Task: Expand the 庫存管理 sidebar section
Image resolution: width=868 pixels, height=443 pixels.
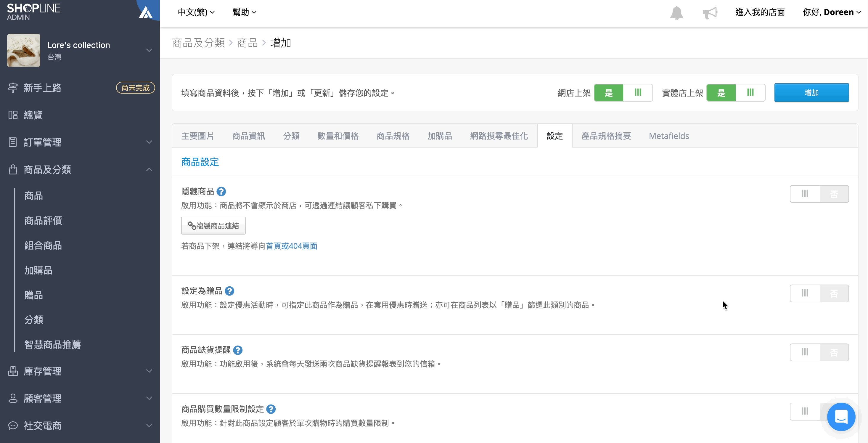Action: [149, 371]
